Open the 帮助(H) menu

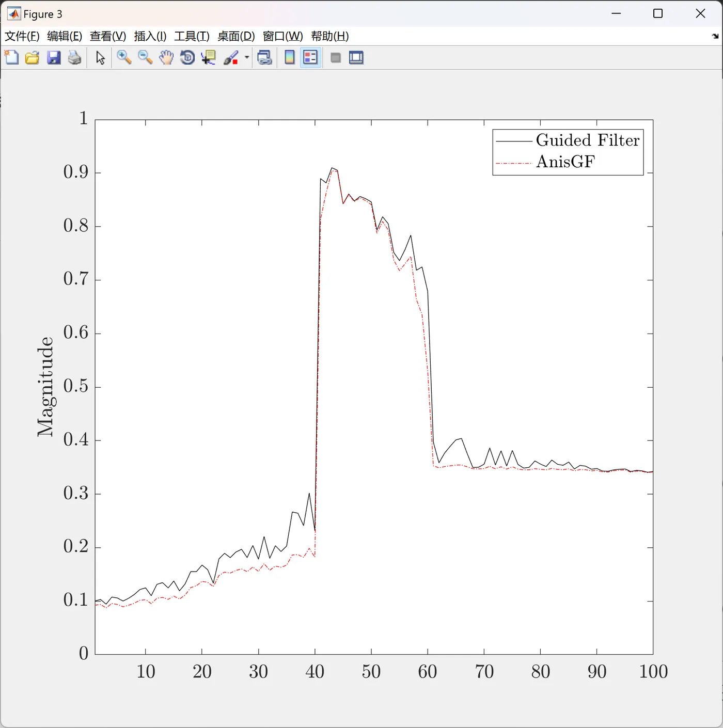pos(330,36)
